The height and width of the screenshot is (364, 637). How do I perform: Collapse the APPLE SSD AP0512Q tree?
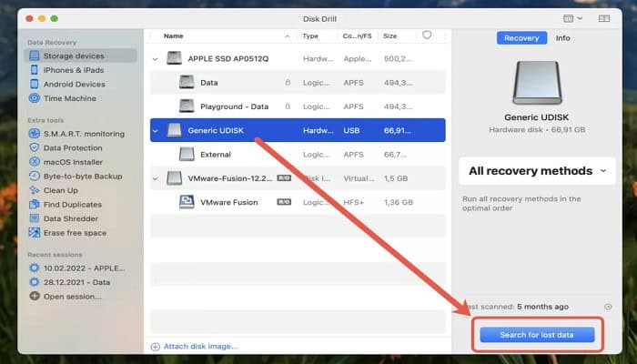click(x=156, y=59)
